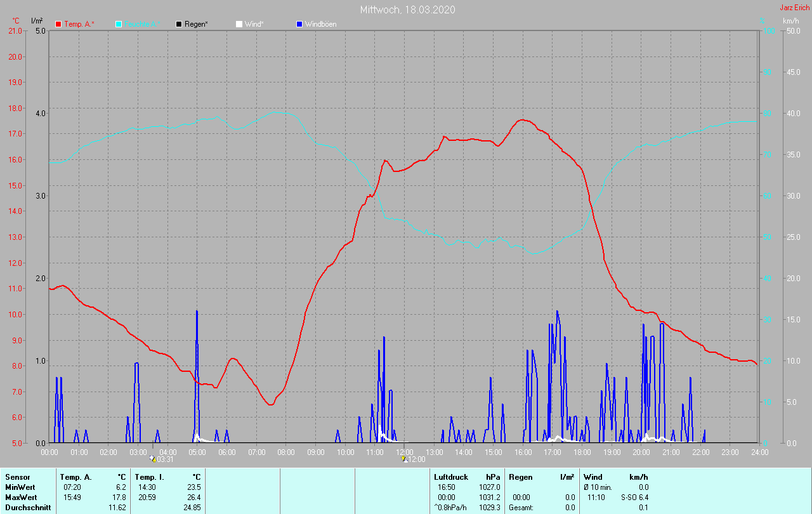Click the '15:00' time axis label

[x=494, y=452]
